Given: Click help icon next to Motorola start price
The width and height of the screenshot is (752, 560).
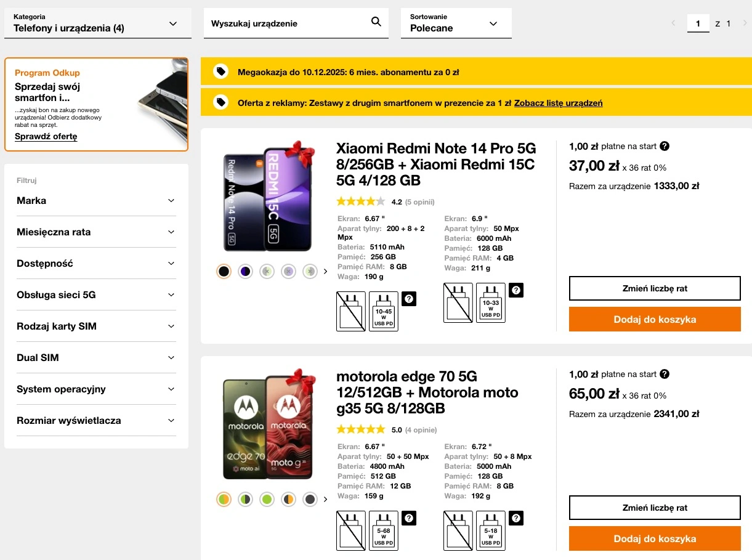Looking at the screenshot, I should (x=665, y=374).
